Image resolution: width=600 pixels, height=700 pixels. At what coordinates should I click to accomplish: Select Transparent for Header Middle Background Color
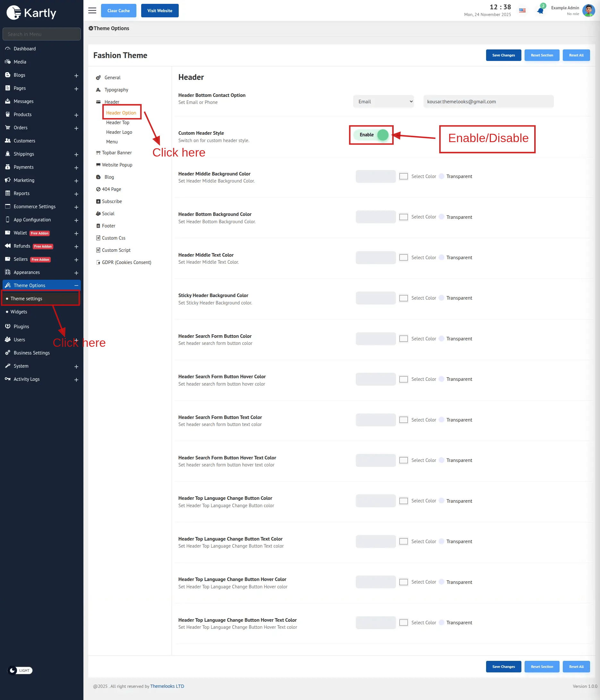coord(441,176)
